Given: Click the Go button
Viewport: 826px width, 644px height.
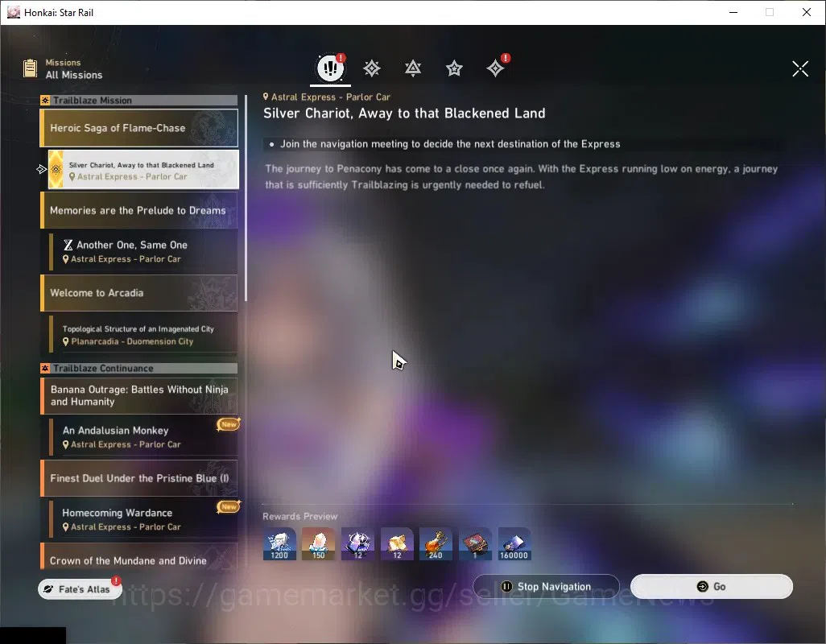Looking at the screenshot, I should pyautogui.click(x=711, y=587).
